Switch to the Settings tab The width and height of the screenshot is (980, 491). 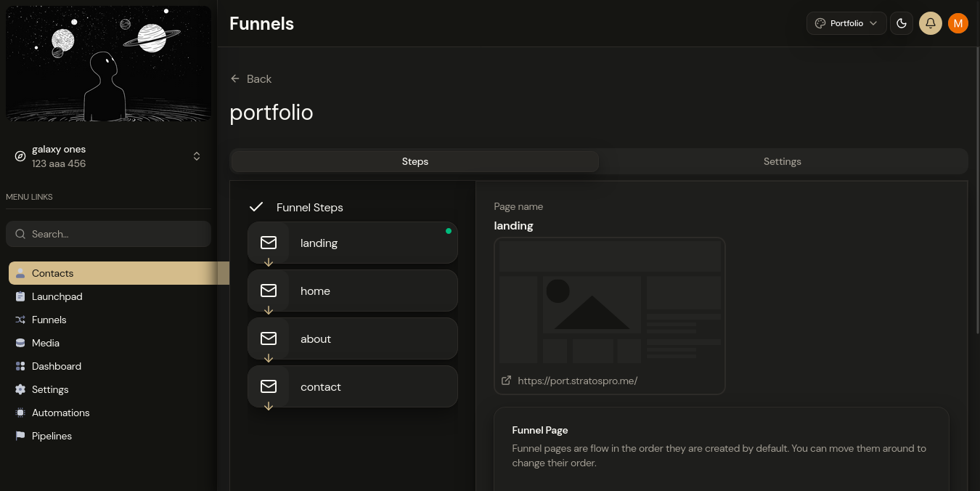click(x=783, y=161)
